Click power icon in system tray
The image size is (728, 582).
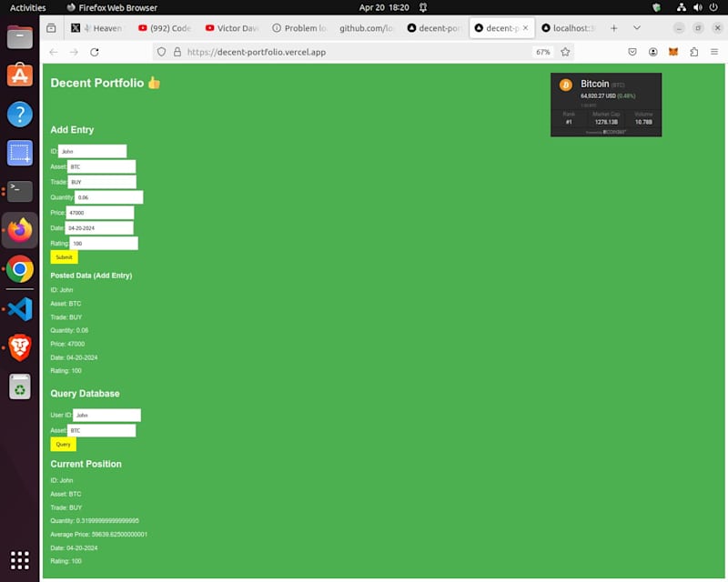(x=713, y=7)
